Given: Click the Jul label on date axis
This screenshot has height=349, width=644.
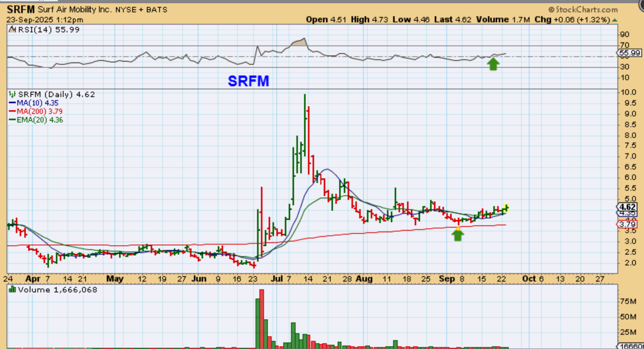Looking at the screenshot, I should tap(277, 279).
